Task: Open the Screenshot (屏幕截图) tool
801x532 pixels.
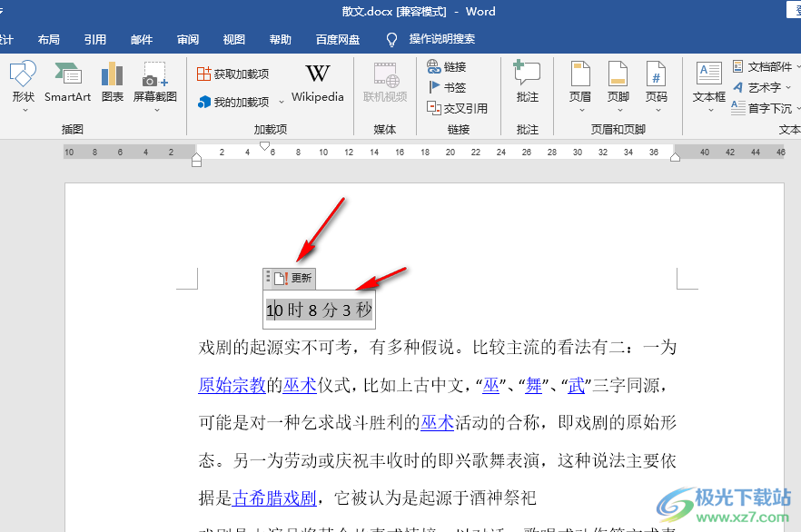Action: tap(154, 82)
